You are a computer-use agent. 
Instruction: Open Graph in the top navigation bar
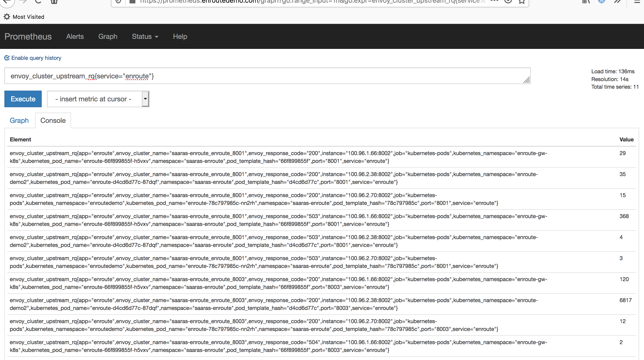tap(108, 37)
